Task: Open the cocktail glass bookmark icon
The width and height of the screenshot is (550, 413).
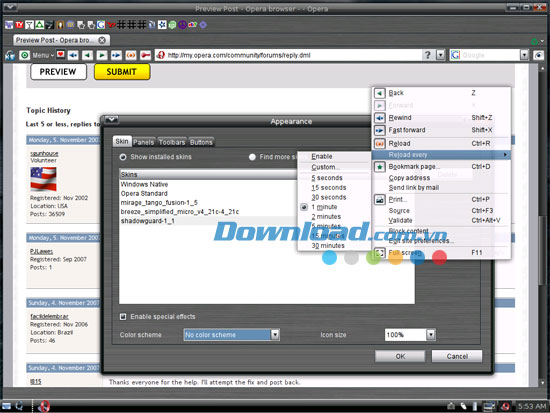Action: pyautogui.click(x=29, y=25)
